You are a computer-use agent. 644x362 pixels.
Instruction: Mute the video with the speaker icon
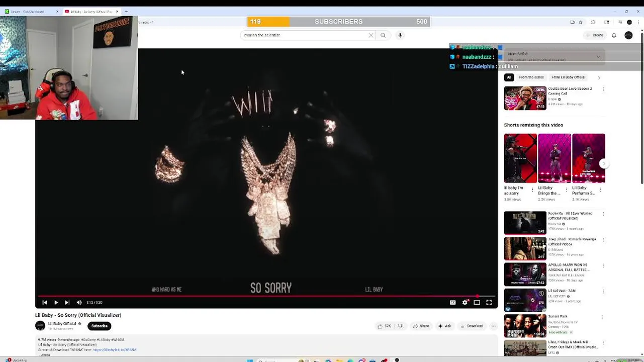point(79,302)
